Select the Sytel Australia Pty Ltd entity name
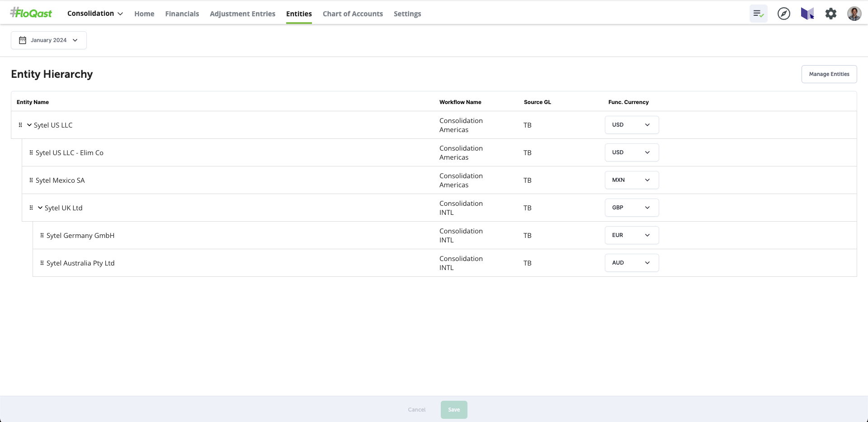Screen dimensions: 868x422 pos(80,263)
